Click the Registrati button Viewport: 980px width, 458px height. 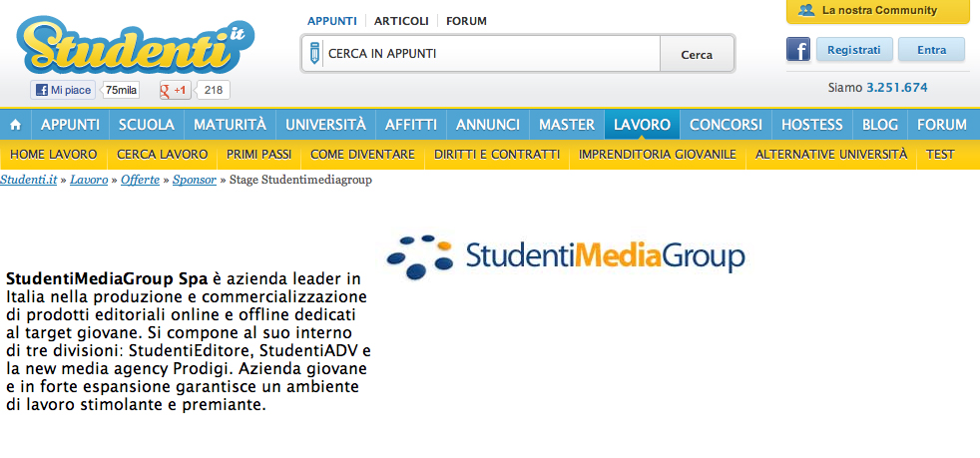coord(853,49)
